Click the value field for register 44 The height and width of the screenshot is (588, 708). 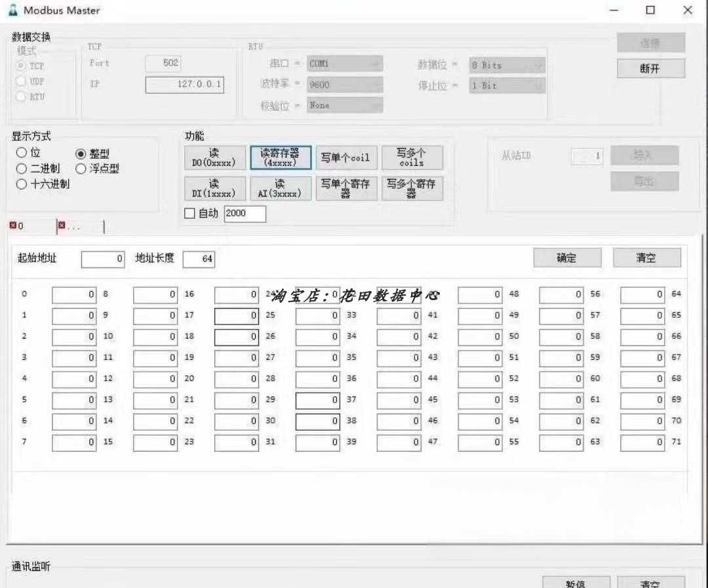click(x=481, y=380)
